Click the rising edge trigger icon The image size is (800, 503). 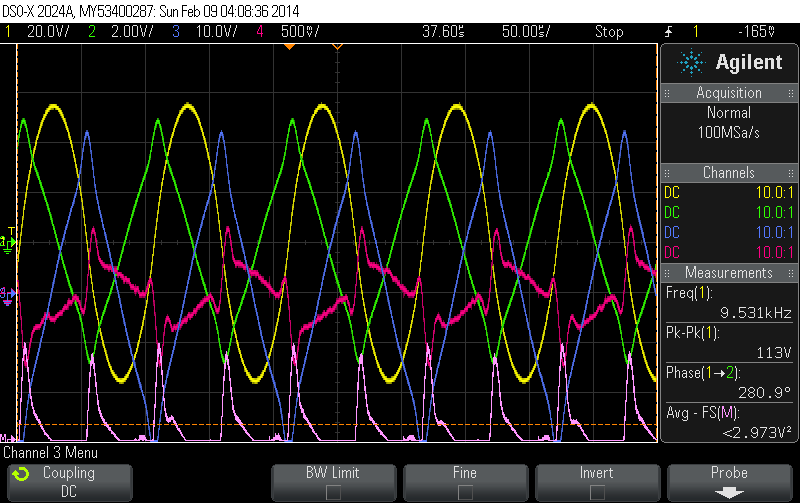click(x=668, y=32)
